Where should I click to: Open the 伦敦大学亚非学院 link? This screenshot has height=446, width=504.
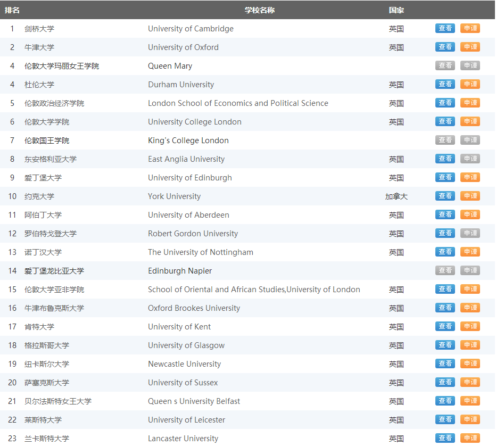pyautogui.click(x=54, y=290)
